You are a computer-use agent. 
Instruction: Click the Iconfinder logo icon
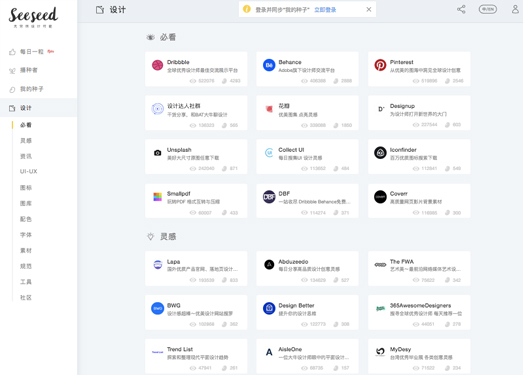(x=380, y=153)
